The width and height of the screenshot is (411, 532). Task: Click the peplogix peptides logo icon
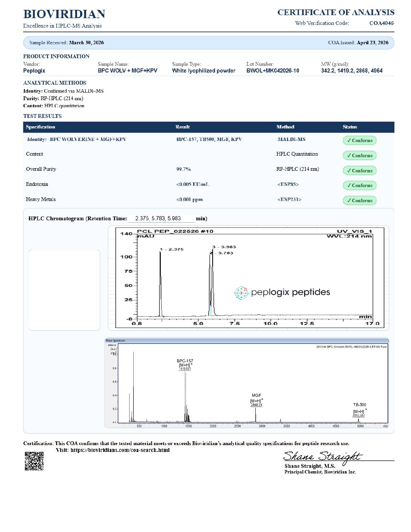pos(241,293)
